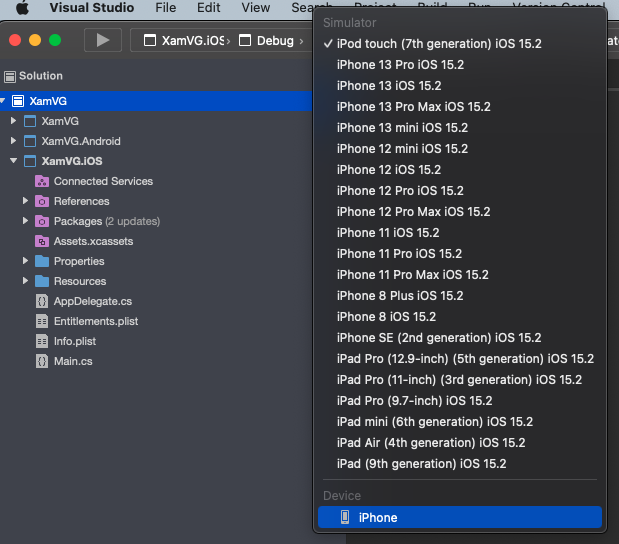The image size is (619, 544).
Task: Pick iPad Air (4th generation) simulator
Action: click(x=430, y=443)
